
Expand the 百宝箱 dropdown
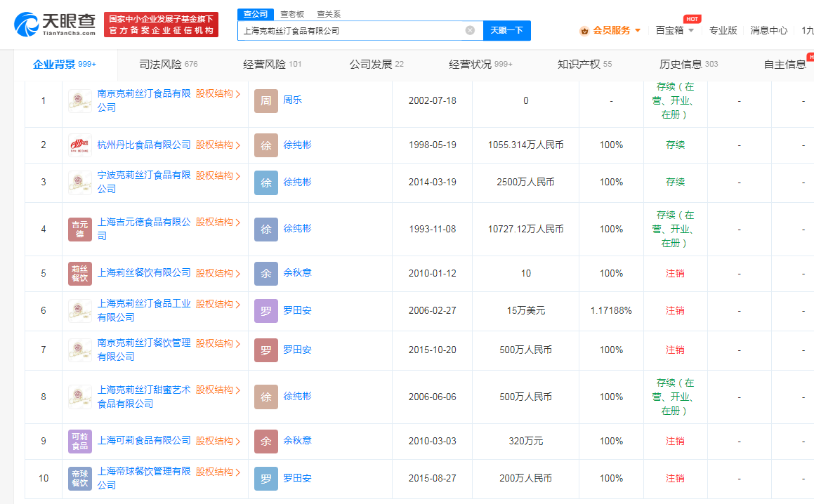tap(675, 30)
